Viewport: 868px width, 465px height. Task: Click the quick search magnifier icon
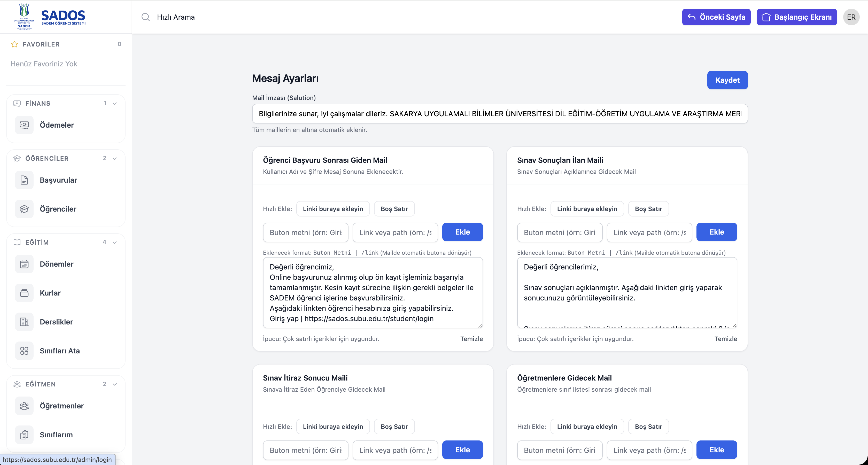(145, 17)
